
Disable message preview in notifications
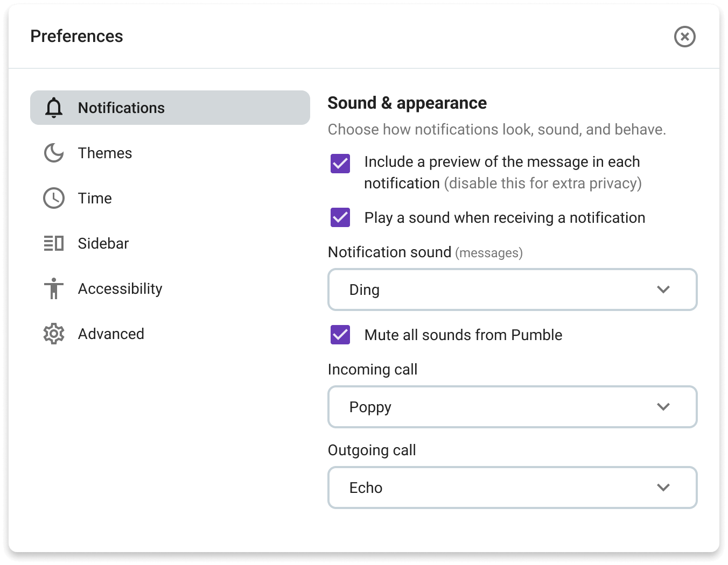click(x=339, y=163)
